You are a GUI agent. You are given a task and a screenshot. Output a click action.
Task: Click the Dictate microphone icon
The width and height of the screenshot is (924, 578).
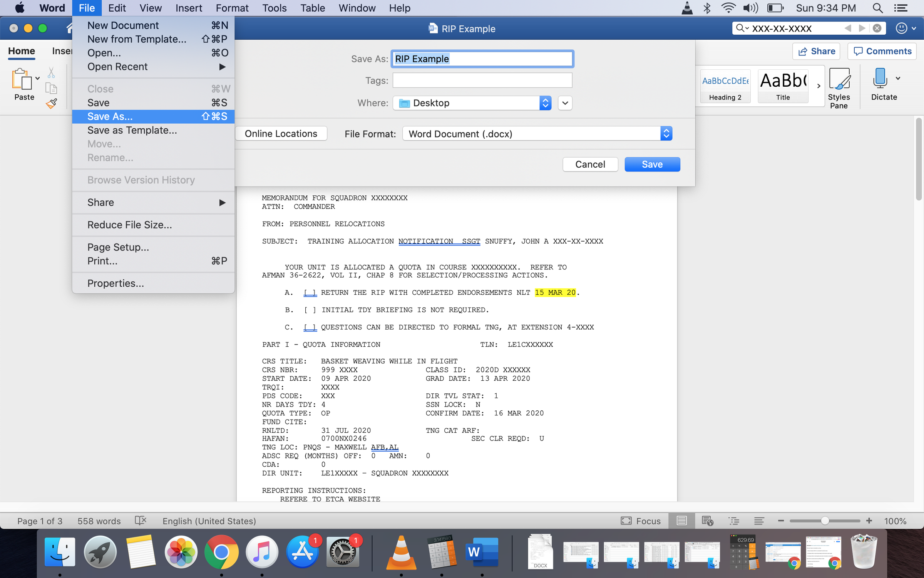pyautogui.click(x=880, y=79)
